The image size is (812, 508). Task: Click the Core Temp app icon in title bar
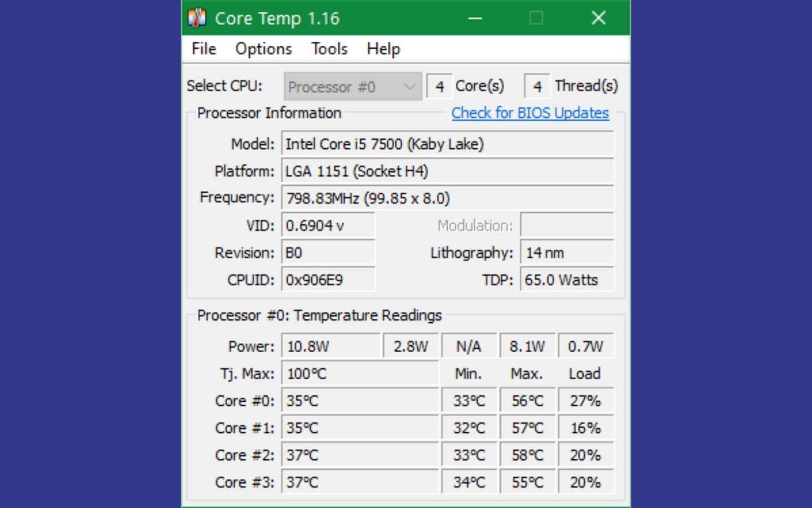pos(197,18)
